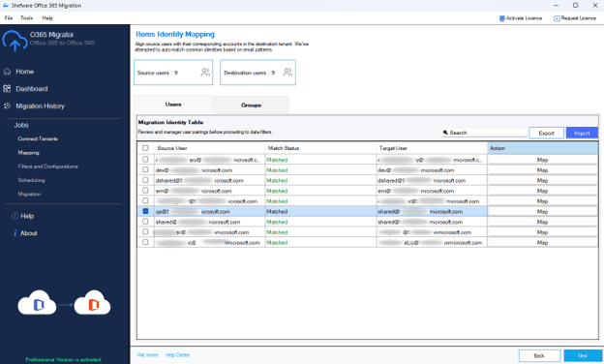Click the Next button
Screen dimensions: 604x364
pos(583,355)
